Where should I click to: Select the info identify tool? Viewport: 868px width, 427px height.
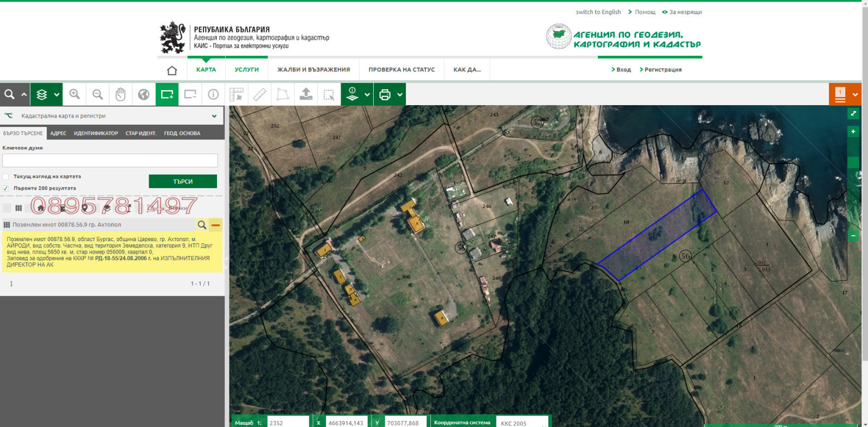[213, 94]
